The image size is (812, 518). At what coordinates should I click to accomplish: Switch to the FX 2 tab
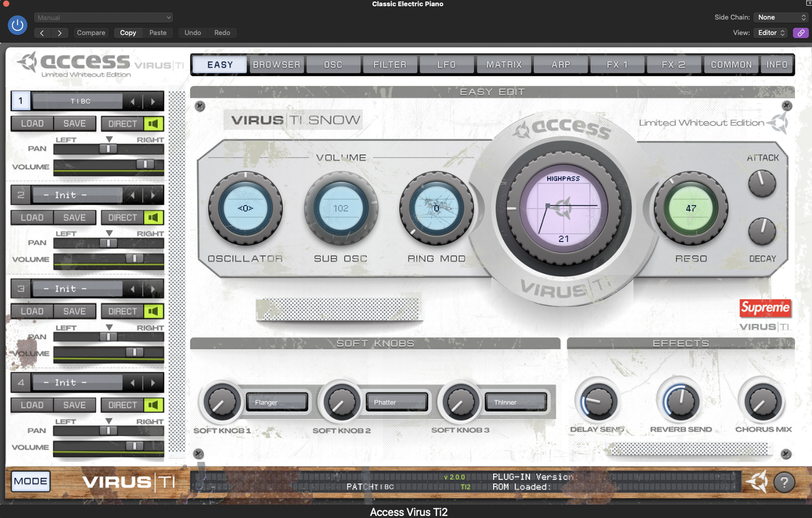tap(674, 65)
